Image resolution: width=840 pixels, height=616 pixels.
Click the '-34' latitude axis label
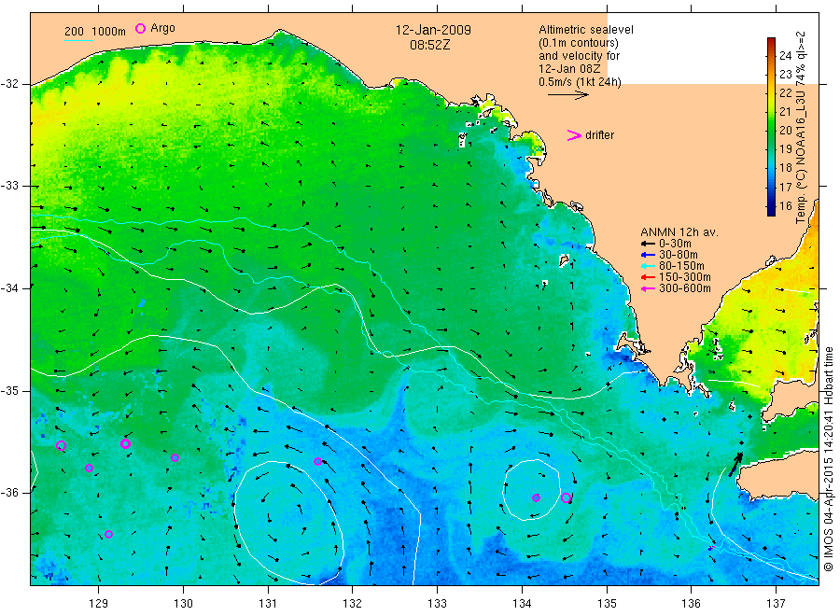9,288
